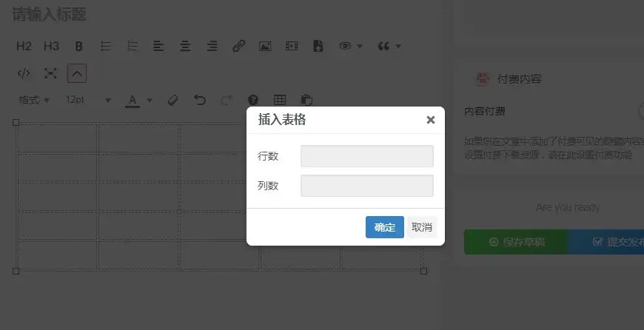This screenshot has height=330, width=644.
Task: Apply the text color A button
Action: tap(133, 101)
